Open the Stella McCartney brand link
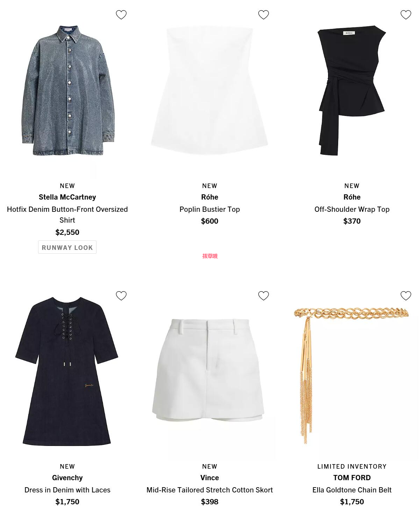This screenshot has width=420, height=512. click(67, 197)
